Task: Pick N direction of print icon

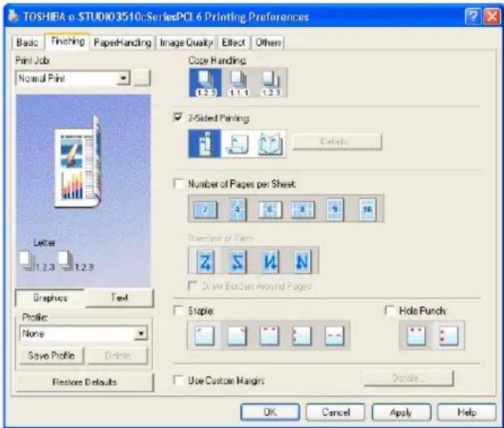Action: (x=302, y=262)
